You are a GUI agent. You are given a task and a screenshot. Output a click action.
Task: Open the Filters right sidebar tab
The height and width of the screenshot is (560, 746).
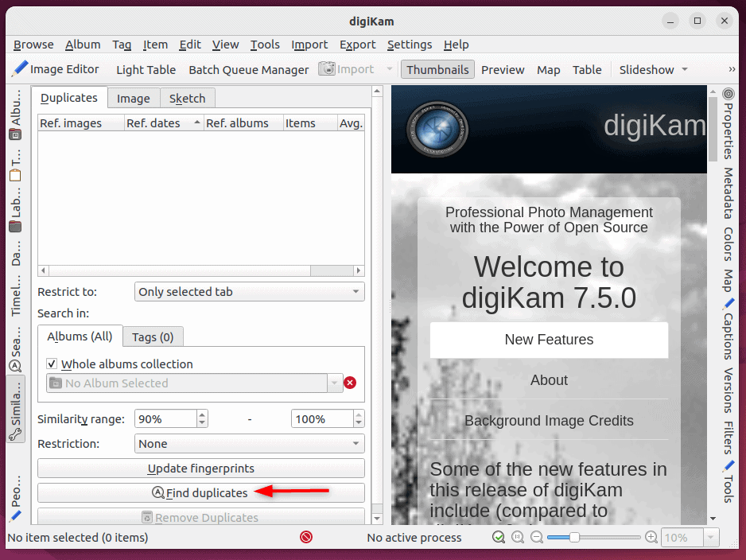coord(728,437)
